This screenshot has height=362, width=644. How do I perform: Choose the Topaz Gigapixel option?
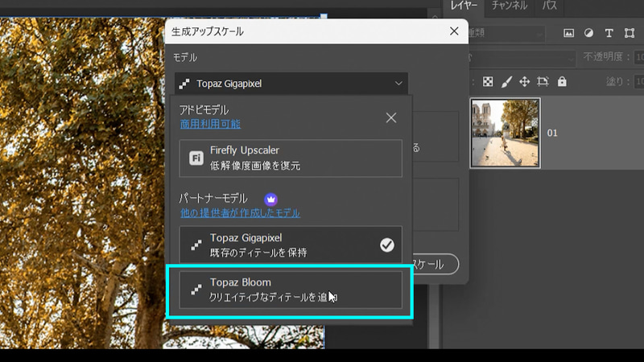point(291,245)
